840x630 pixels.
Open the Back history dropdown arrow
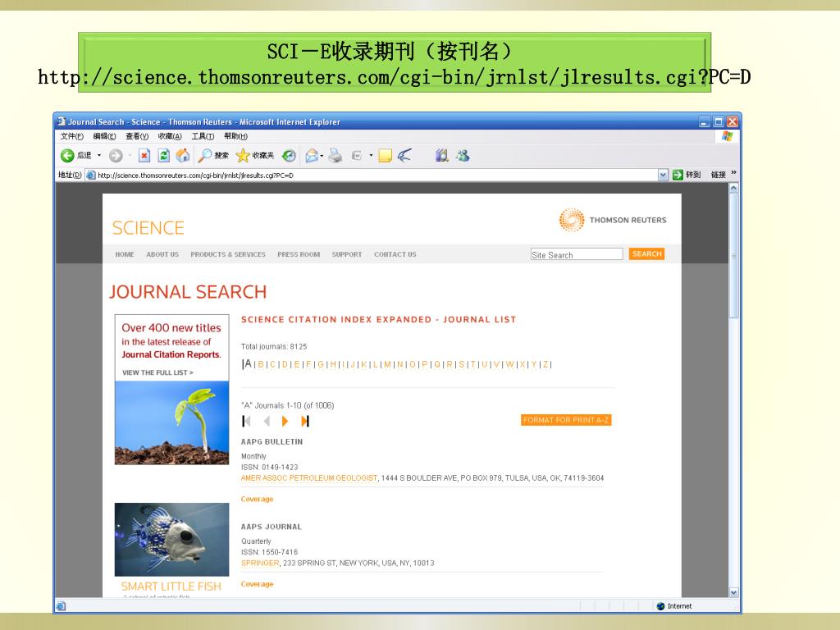coord(99,155)
